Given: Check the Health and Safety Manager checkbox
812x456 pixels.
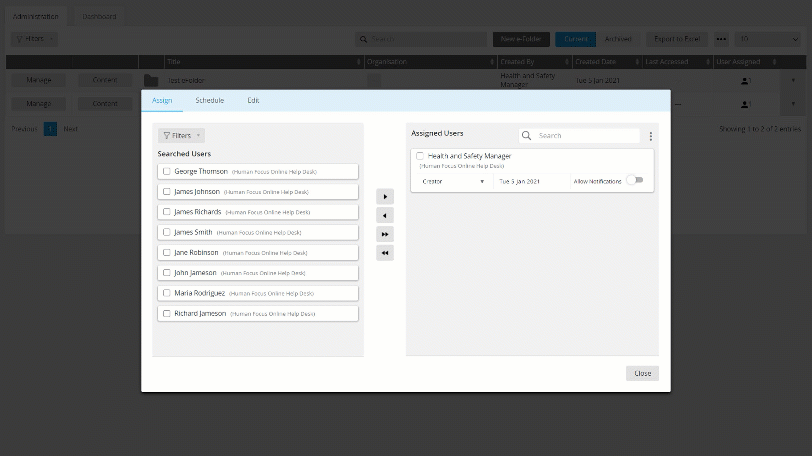Looking at the screenshot, I should (x=420, y=156).
